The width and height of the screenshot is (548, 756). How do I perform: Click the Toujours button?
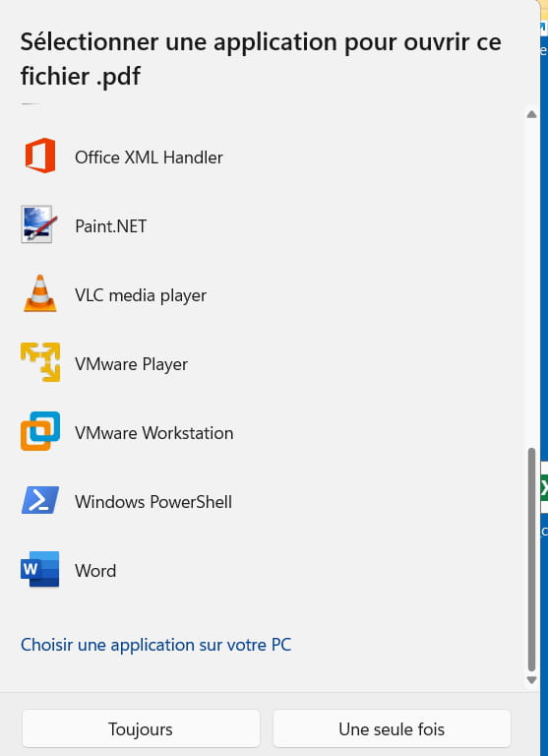pyautogui.click(x=141, y=728)
